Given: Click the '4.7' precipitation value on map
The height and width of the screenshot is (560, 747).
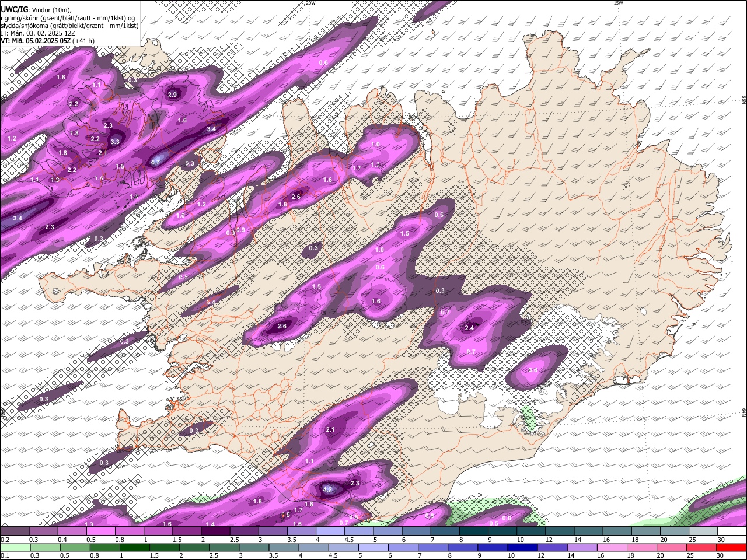Looking at the screenshot, I should click(156, 162).
